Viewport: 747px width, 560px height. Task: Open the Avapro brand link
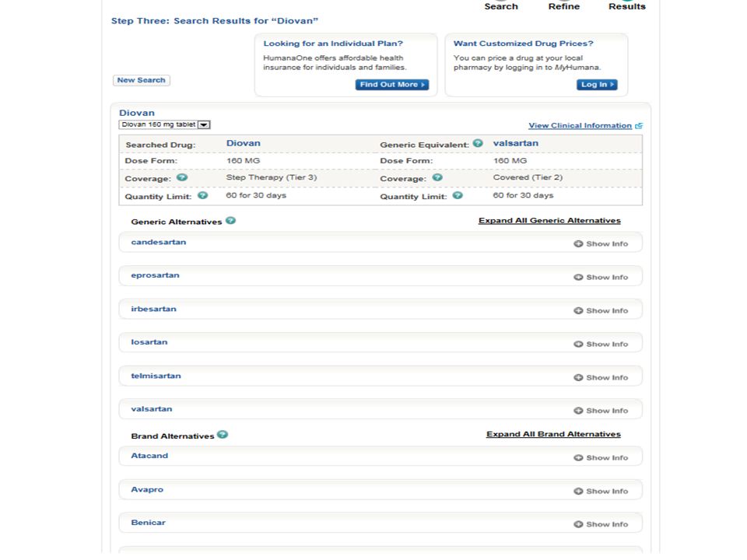pos(147,489)
